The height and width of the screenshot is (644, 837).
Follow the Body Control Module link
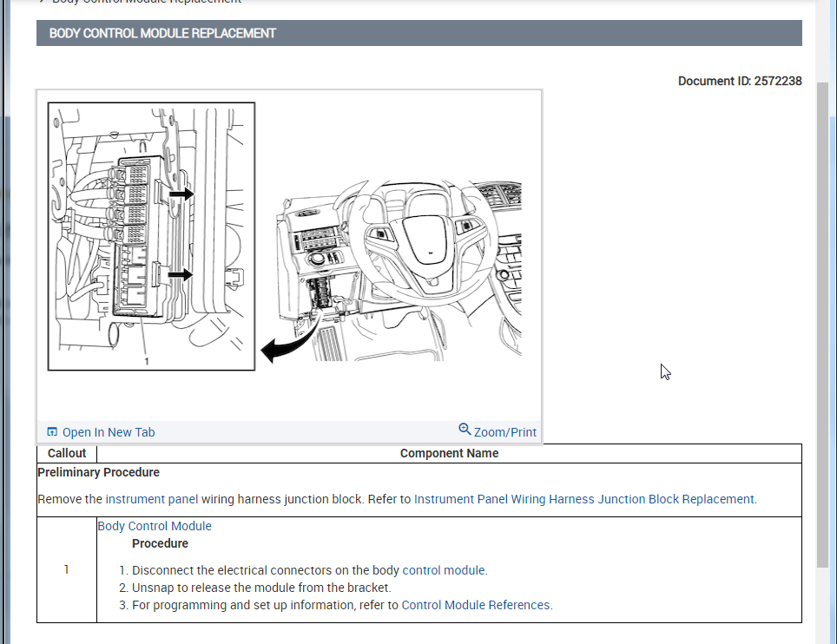155,526
